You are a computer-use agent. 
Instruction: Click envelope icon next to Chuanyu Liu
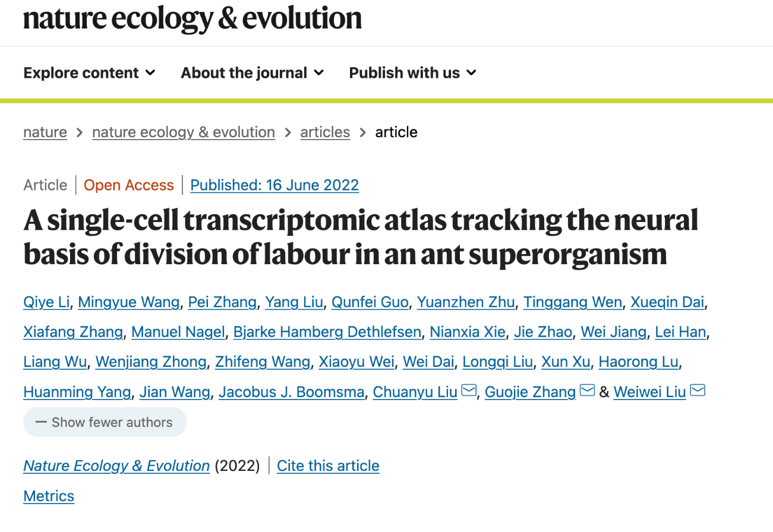[x=469, y=391]
